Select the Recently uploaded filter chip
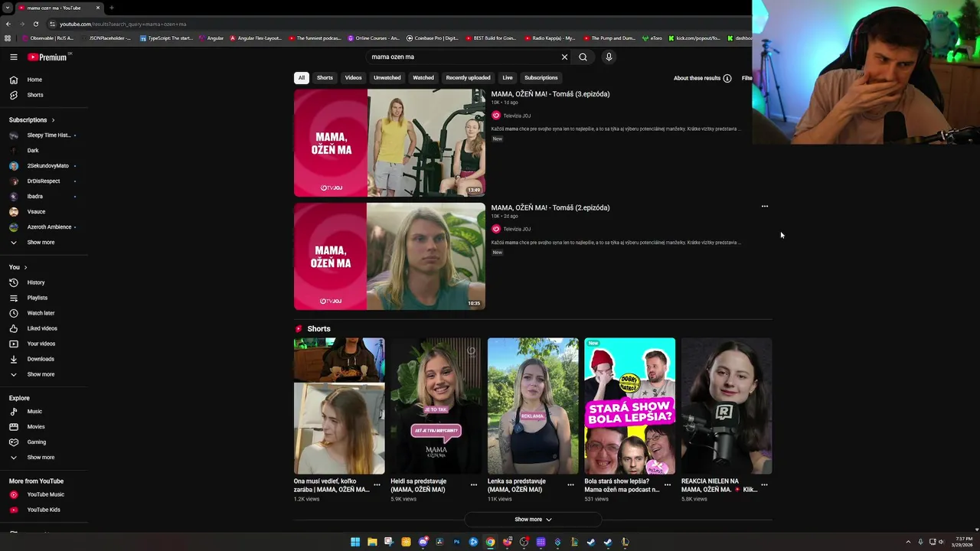980x551 pixels. [468, 77]
